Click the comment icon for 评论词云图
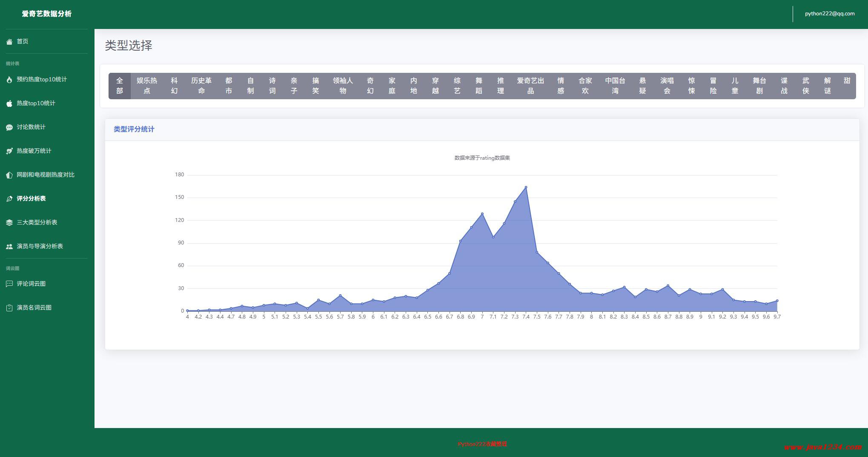 9,284
